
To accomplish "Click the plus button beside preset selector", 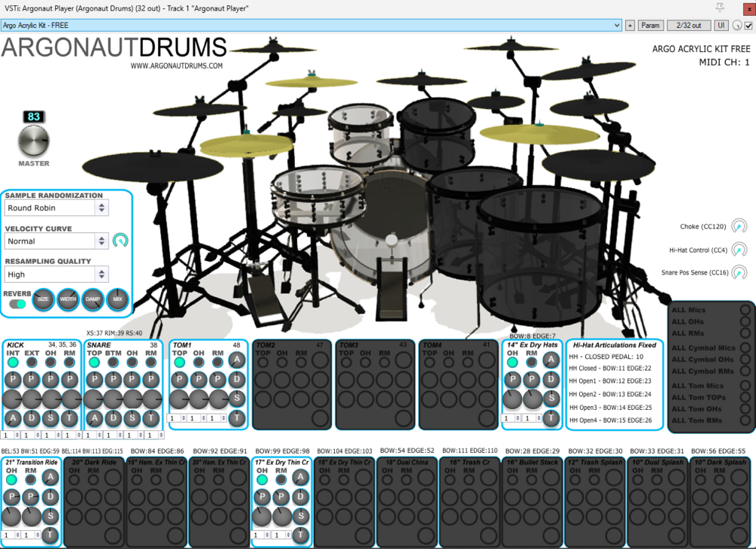I will click(630, 26).
